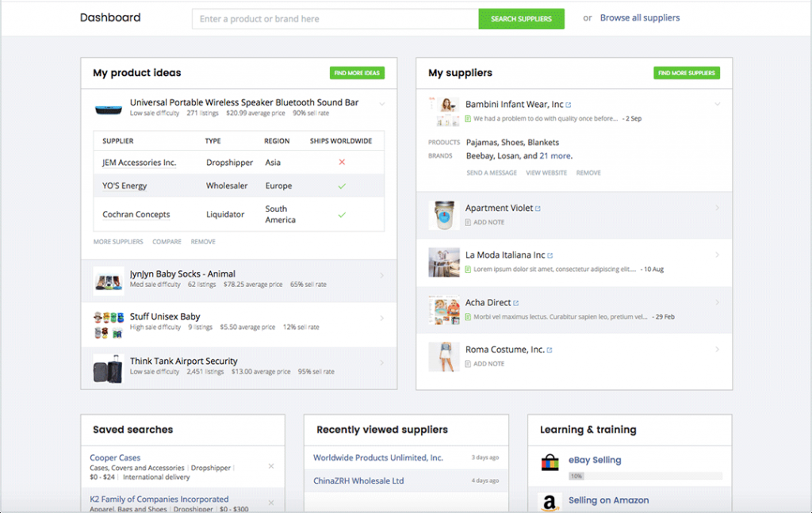The width and height of the screenshot is (812, 513).
Task: Click the Bluetooth speaker product thumbnail
Action: tap(108, 109)
